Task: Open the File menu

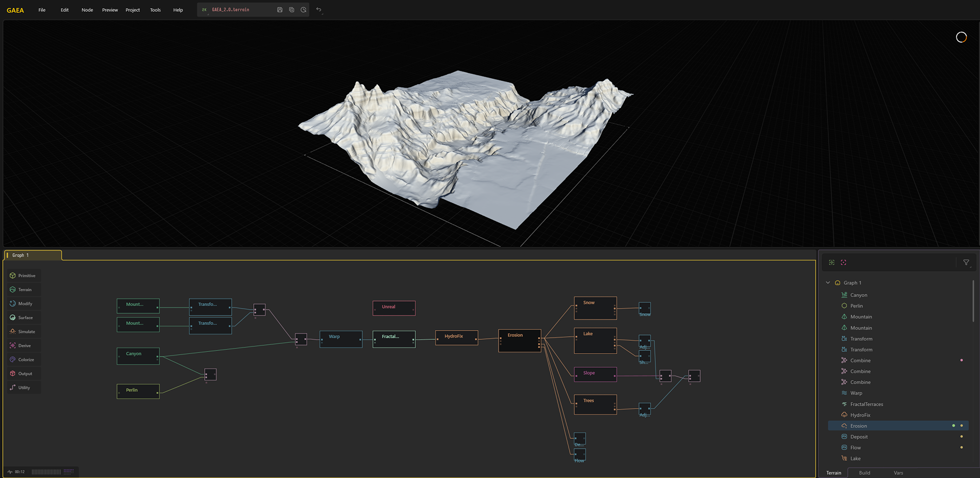Action: (42, 10)
